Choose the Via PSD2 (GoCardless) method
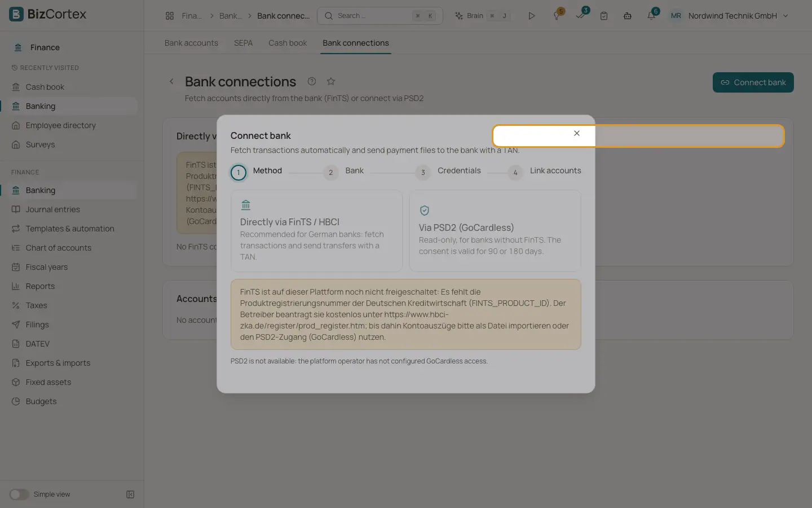812x508 pixels. coord(495,231)
